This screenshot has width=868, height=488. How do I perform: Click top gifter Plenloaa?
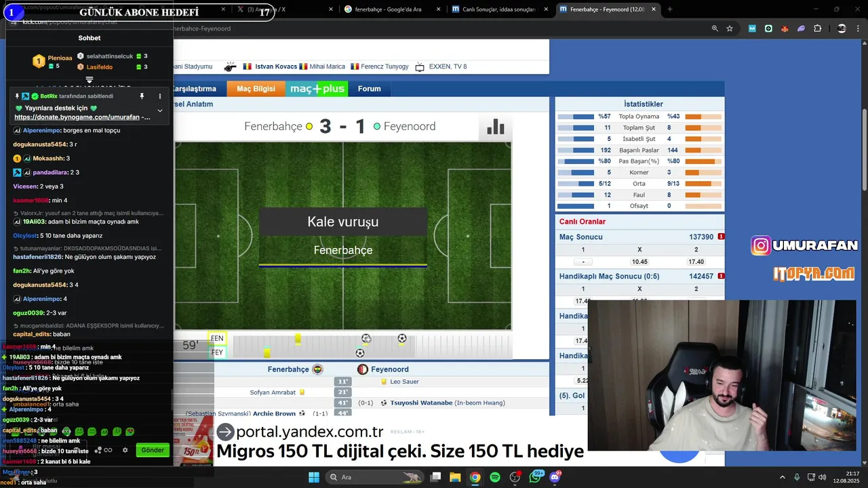(60, 58)
